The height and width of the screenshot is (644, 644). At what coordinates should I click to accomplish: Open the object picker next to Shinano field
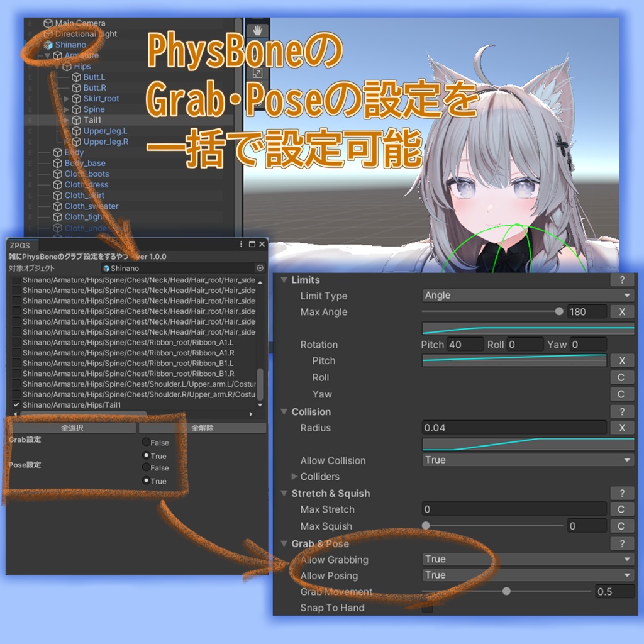260,268
